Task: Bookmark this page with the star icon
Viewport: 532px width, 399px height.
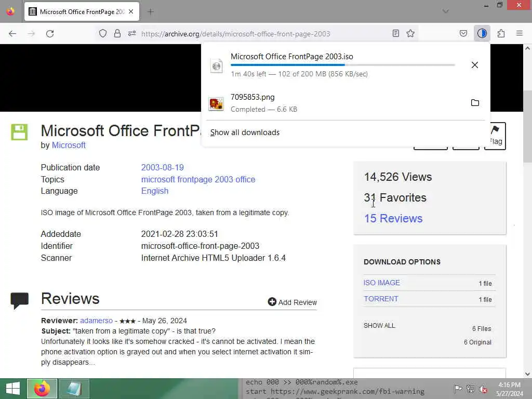Action: coord(410,33)
